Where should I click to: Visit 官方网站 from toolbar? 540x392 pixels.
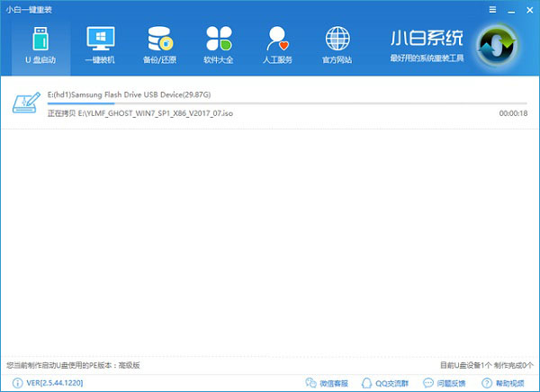click(337, 47)
